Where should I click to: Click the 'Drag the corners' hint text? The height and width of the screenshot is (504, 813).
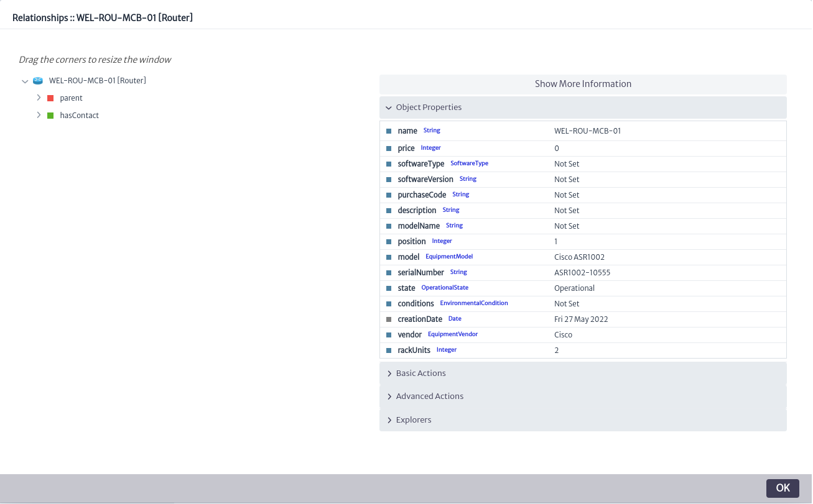[x=95, y=60]
